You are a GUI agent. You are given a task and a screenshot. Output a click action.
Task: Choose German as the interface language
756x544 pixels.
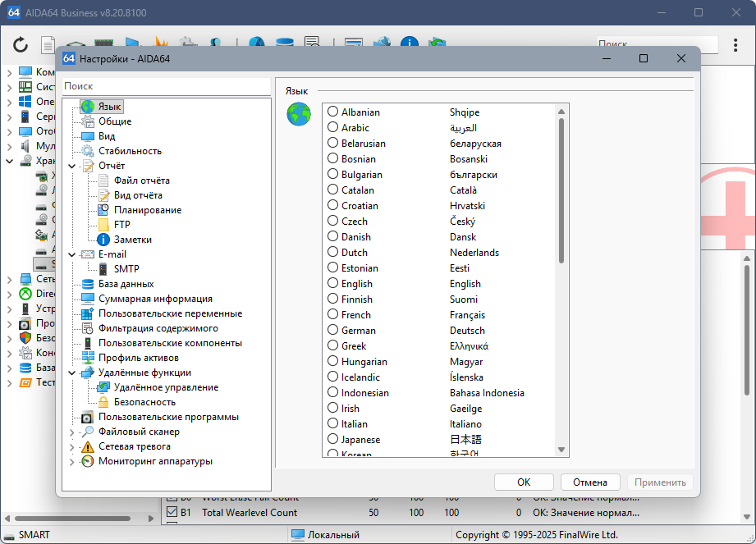tap(333, 330)
